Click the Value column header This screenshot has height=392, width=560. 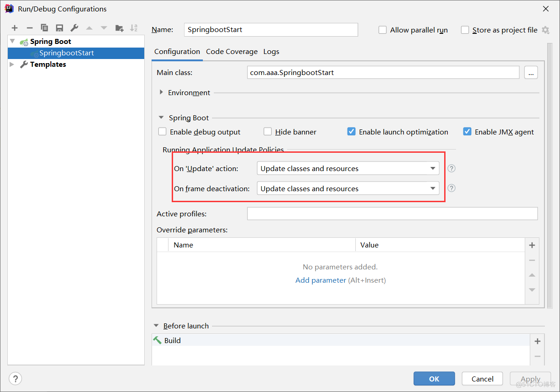tap(440, 245)
